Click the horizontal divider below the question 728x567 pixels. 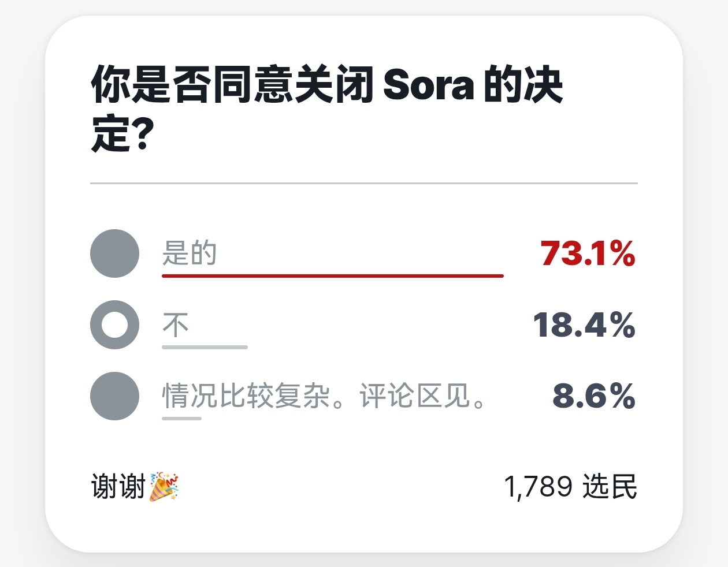click(364, 183)
